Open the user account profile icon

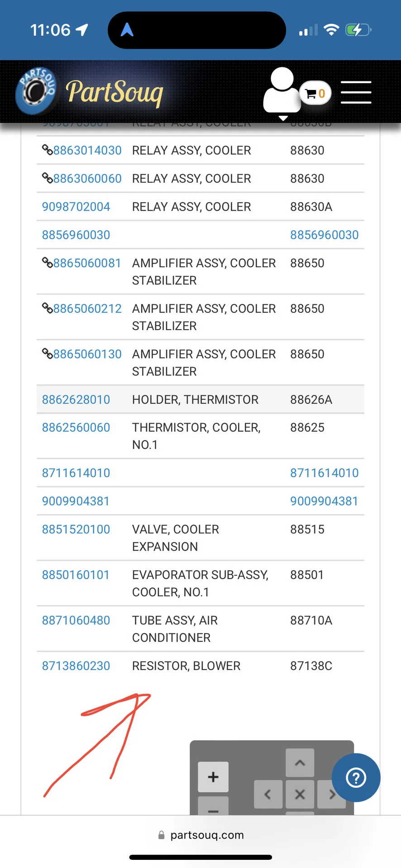[282, 90]
